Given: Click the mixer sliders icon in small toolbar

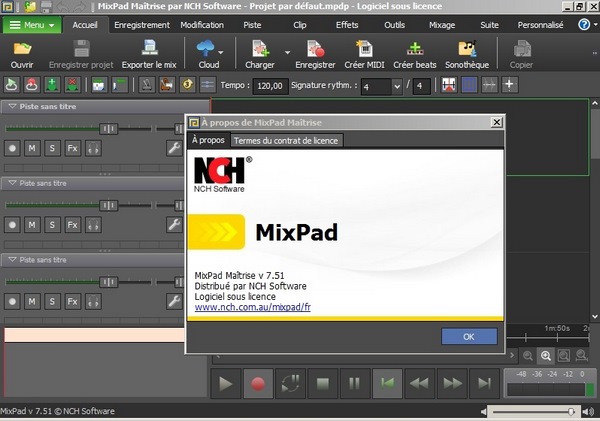Looking at the screenshot, I should pos(207,85).
